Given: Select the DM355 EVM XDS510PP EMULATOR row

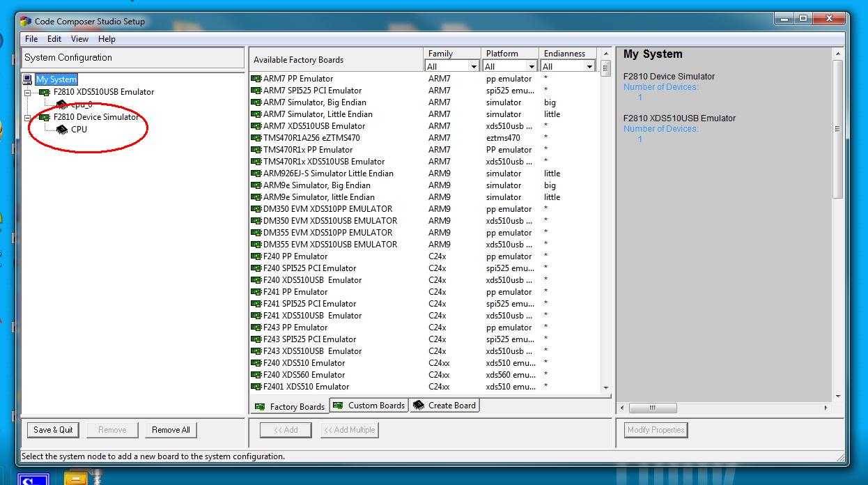Looking at the screenshot, I should pos(424,233).
